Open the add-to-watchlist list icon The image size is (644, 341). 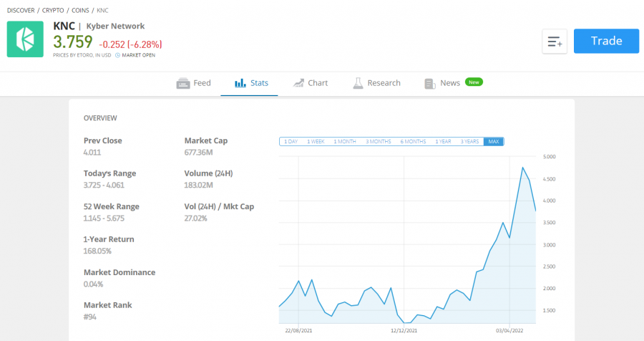[555, 41]
